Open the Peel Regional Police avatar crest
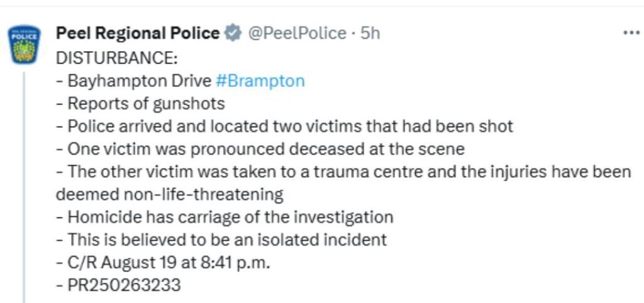Image resolution: width=644 pixels, height=303 pixels. pyautogui.click(x=25, y=44)
